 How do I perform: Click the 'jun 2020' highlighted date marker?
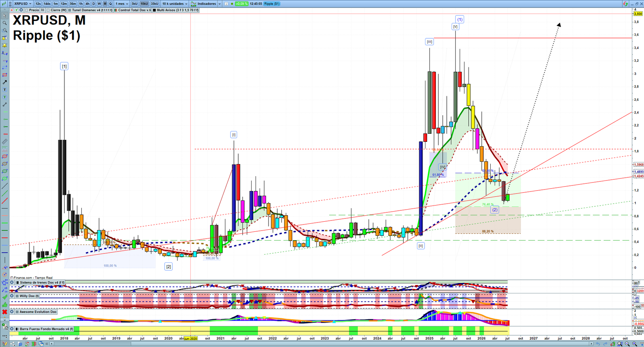(x=190, y=339)
